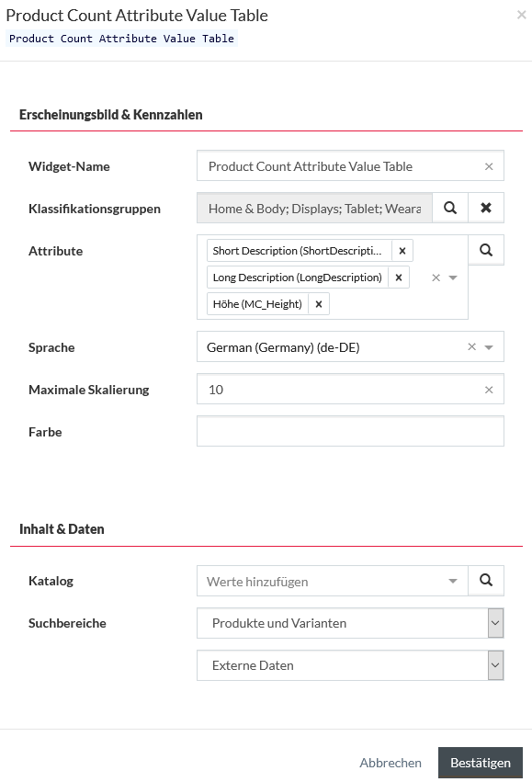Open the Katalog values dropdown
The image size is (532, 782).
tap(453, 581)
